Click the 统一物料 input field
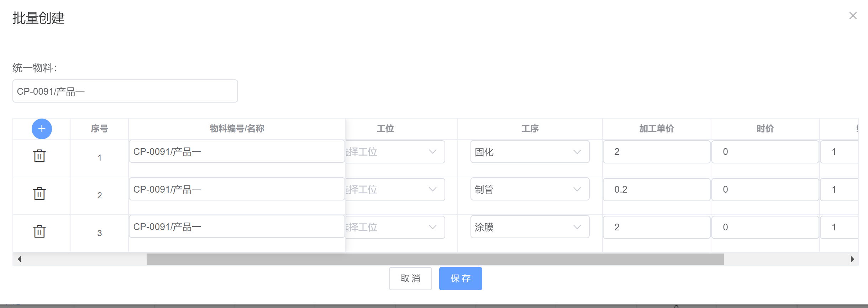The image size is (868, 308). [125, 91]
